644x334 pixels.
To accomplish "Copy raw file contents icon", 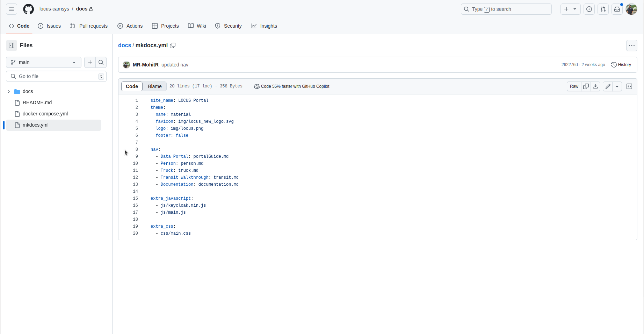I will (586, 86).
